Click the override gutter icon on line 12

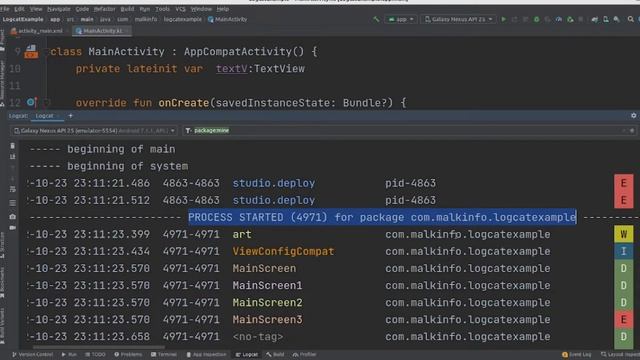pyautogui.click(x=31, y=102)
